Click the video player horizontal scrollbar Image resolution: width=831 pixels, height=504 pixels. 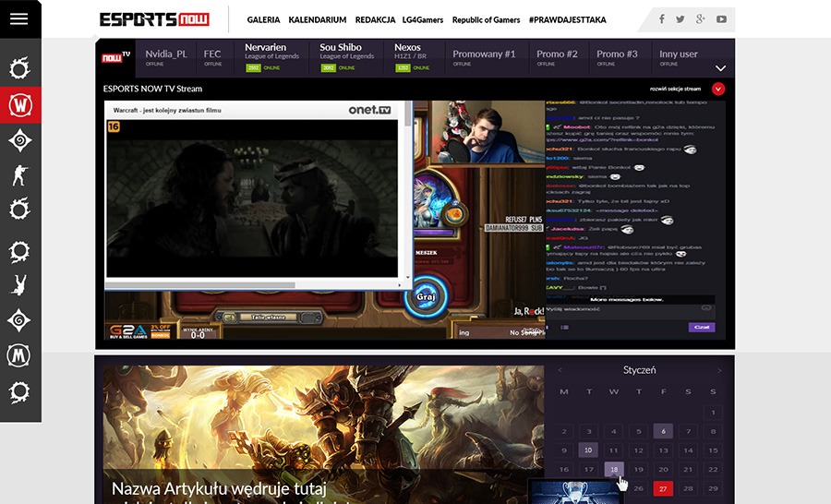click(254, 284)
